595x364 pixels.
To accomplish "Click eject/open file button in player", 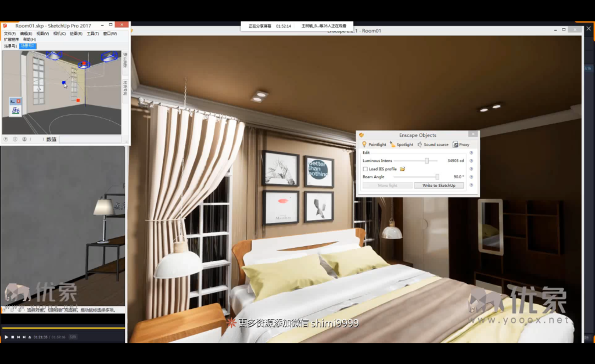I will click(30, 337).
